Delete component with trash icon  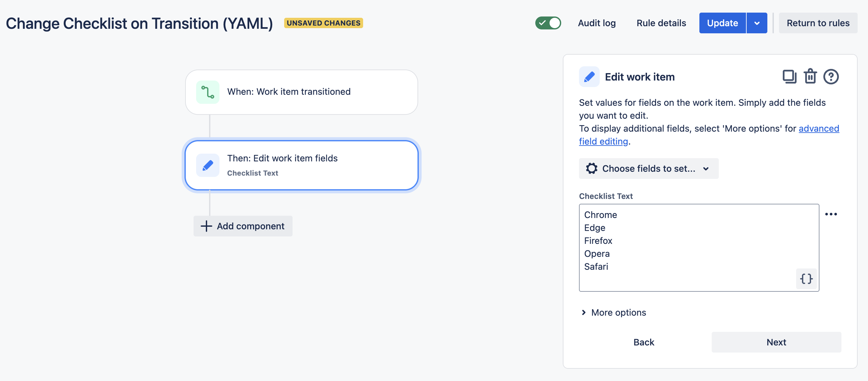[810, 76]
